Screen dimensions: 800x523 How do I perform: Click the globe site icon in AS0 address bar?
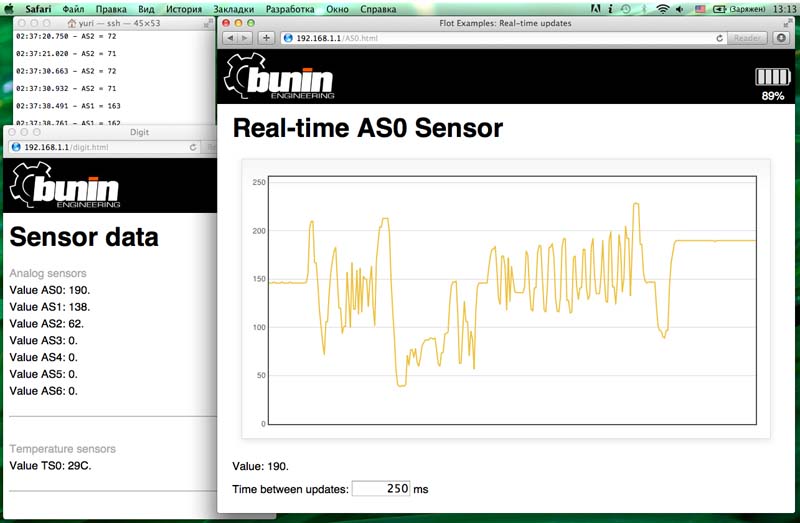[x=288, y=38]
